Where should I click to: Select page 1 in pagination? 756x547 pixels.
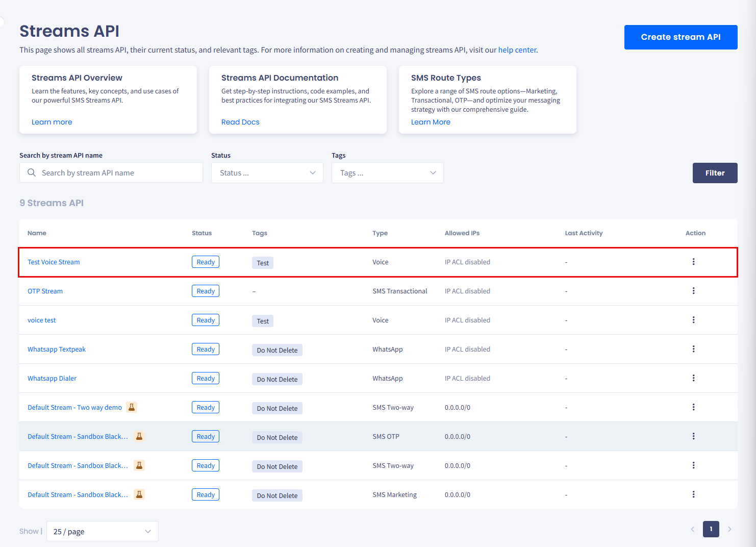[711, 529]
